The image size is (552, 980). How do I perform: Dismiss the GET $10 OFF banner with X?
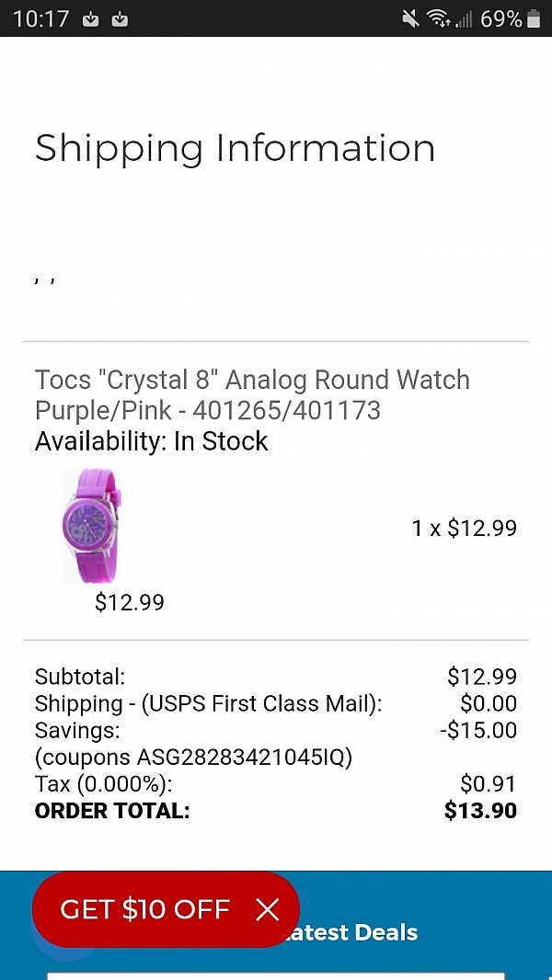[x=268, y=910]
